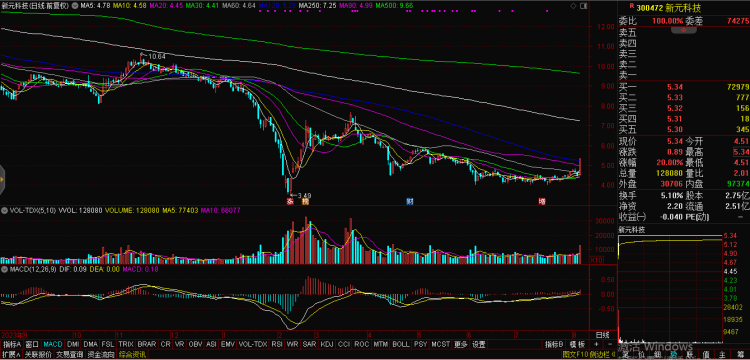The width and height of the screenshot is (750, 360).
Task: Click the + button to add a sub-chart
Action: point(596,344)
